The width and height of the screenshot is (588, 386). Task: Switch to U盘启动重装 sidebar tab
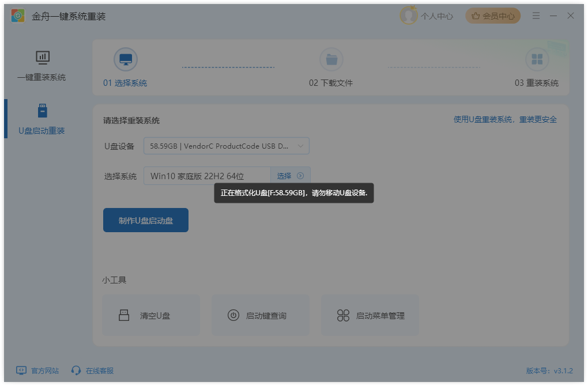pos(43,119)
